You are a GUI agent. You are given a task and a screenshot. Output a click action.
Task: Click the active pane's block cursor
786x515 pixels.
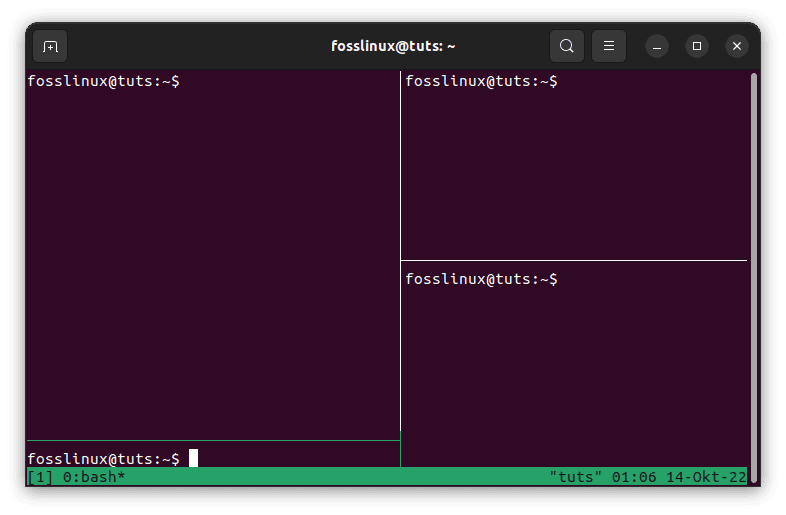coord(194,458)
